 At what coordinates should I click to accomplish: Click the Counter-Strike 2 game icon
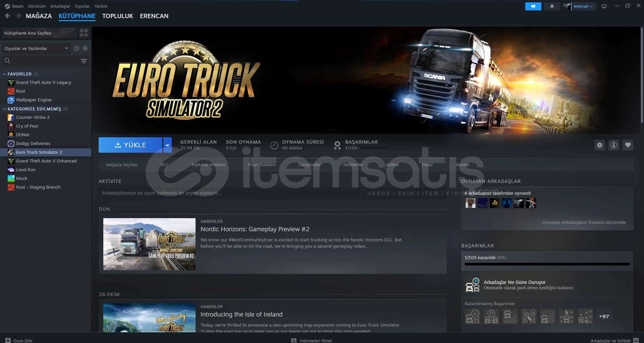point(11,117)
